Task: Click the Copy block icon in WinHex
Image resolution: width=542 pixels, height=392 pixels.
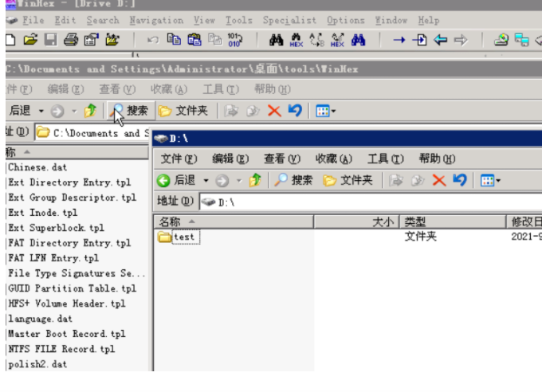Action: tap(174, 39)
